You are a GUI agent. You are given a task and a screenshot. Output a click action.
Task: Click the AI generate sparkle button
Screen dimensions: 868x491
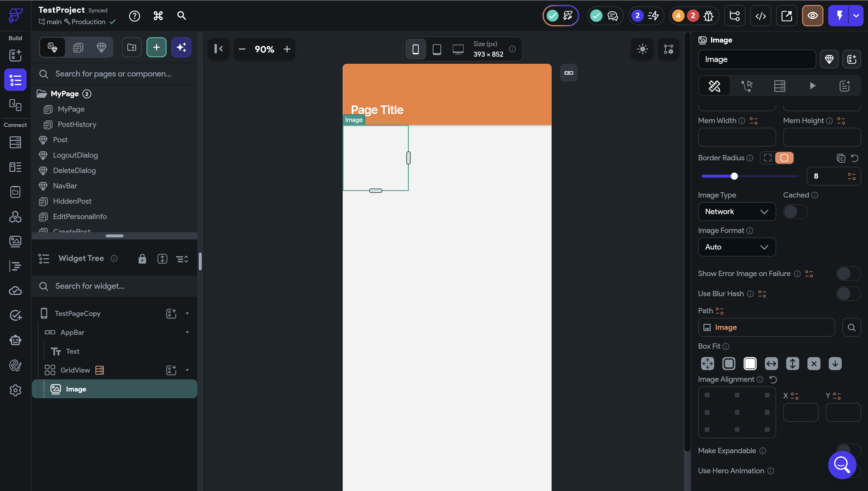click(x=181, y=48)
